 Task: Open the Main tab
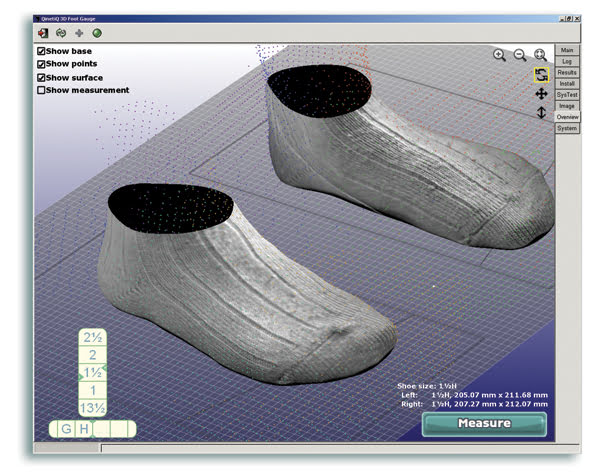(567, 50)
